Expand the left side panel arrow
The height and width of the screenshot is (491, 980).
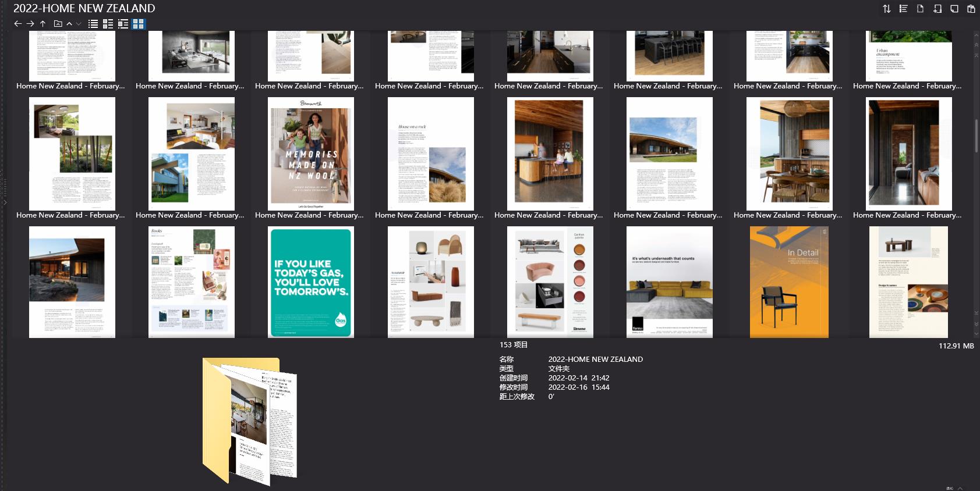[5, 202]
